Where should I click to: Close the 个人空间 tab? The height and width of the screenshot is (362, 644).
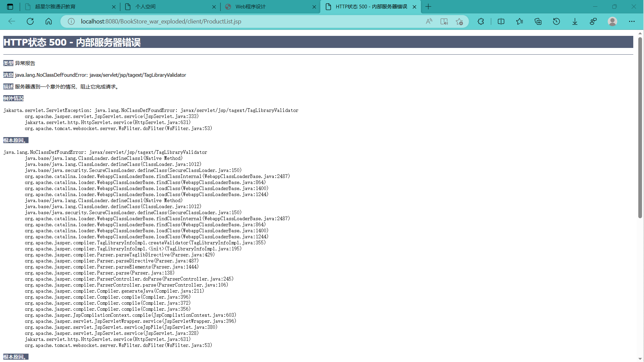(214, 7)
